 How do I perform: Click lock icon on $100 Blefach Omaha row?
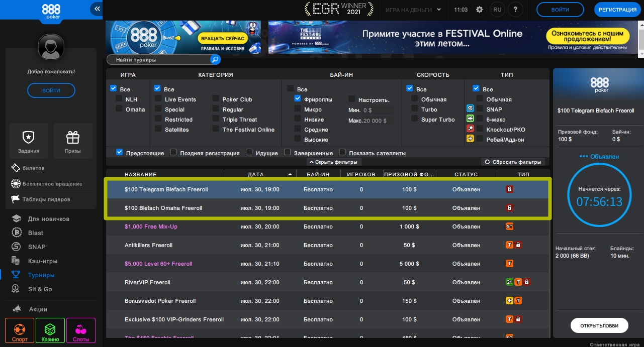(x=509, y=208)
